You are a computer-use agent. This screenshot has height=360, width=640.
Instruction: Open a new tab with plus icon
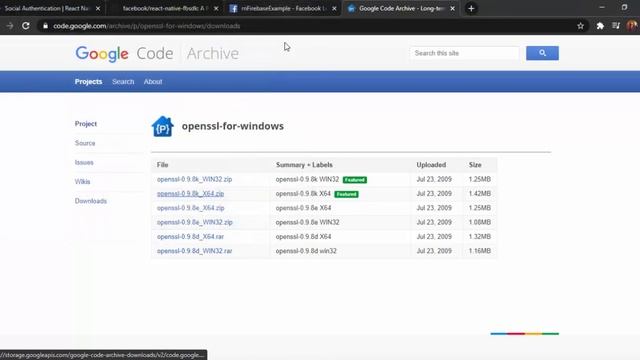[471, 8]
